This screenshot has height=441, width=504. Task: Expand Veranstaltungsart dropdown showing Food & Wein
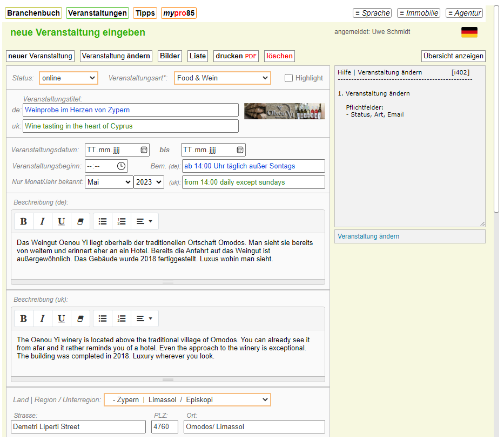[x=223, y=78]
